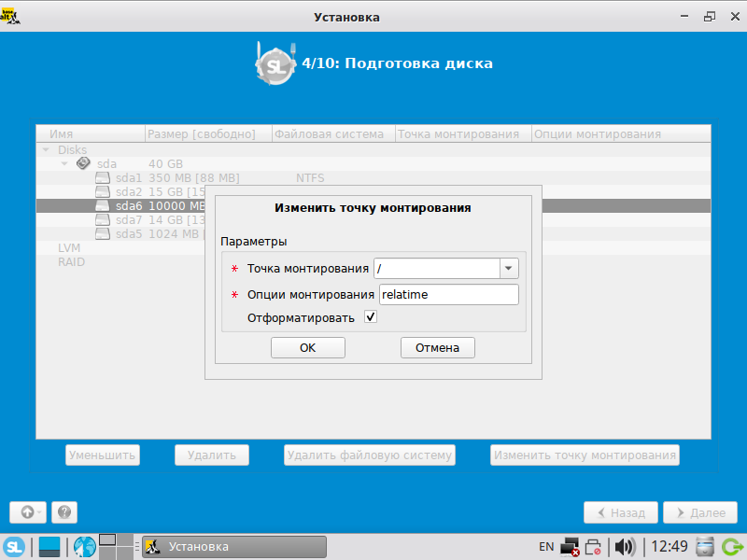
Task: Click the Файловая система column header
Action: point(333,133)
